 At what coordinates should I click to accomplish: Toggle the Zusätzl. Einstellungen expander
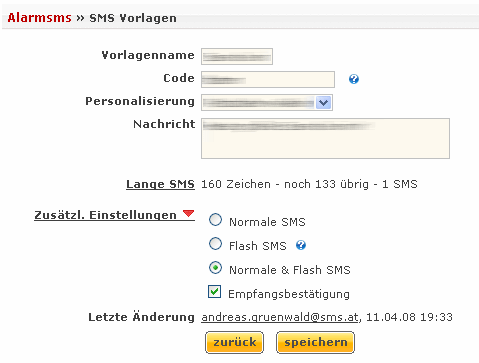tap(105, 215)
